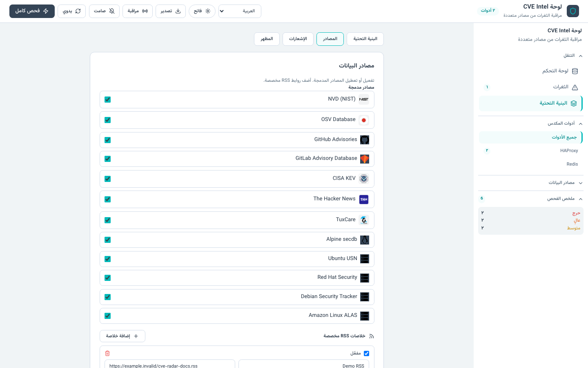Collapse the التنقل sidebar section
The image size is (588, 368).
coord(531,56)
